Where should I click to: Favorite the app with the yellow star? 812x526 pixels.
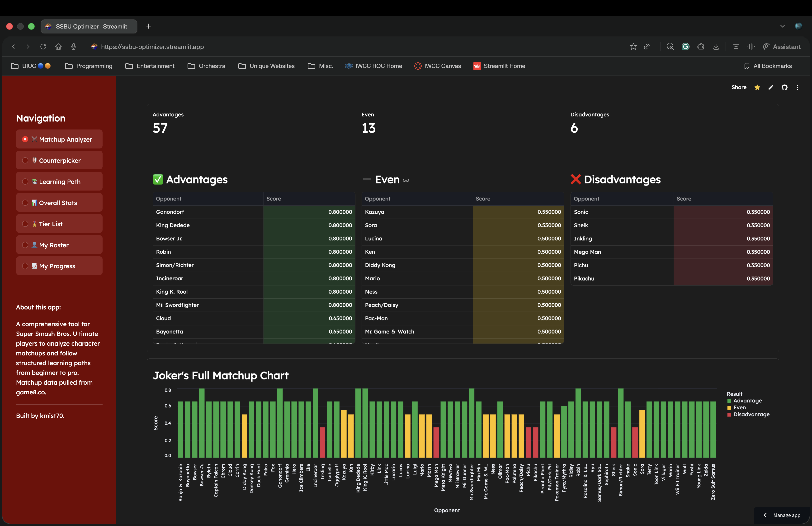pos(757,87)
